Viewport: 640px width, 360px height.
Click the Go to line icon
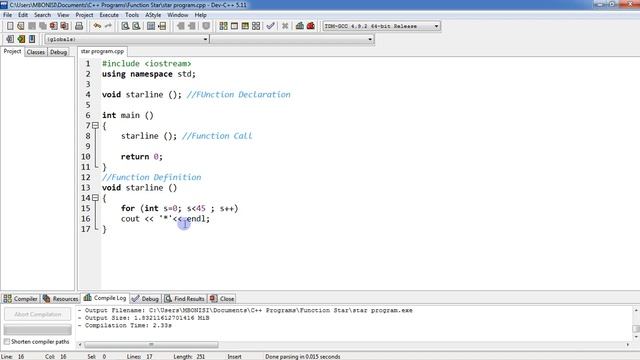(162, 26)
